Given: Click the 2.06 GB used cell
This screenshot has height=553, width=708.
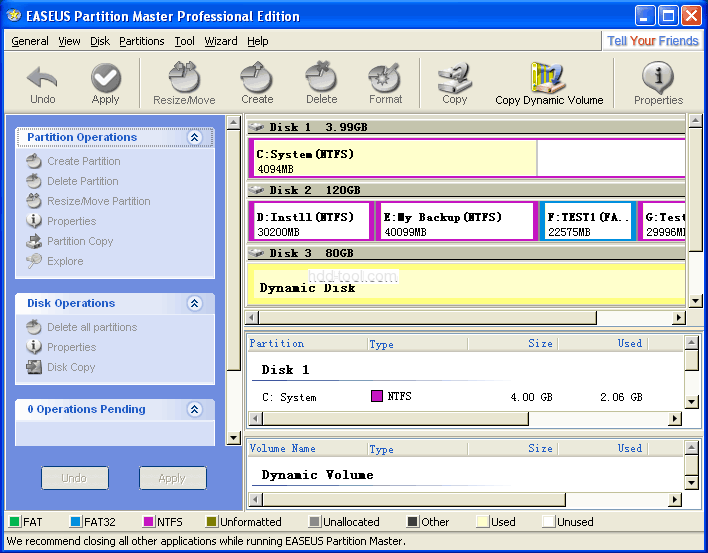Looking at the screenshot, I should (x=621, y=397).
